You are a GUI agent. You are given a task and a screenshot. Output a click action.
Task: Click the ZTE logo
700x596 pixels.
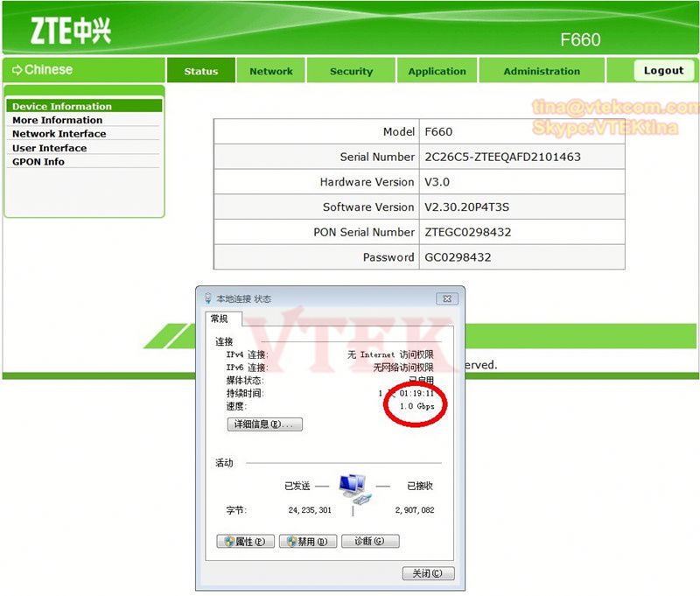click(71, 31)
